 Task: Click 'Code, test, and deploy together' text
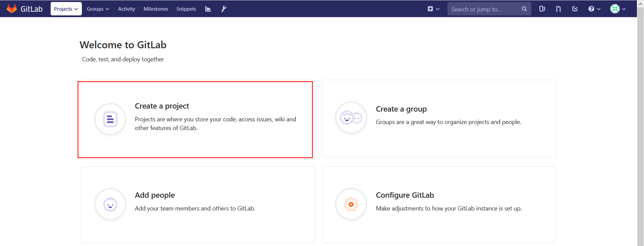pyautogui.click(x=123, y=59)
